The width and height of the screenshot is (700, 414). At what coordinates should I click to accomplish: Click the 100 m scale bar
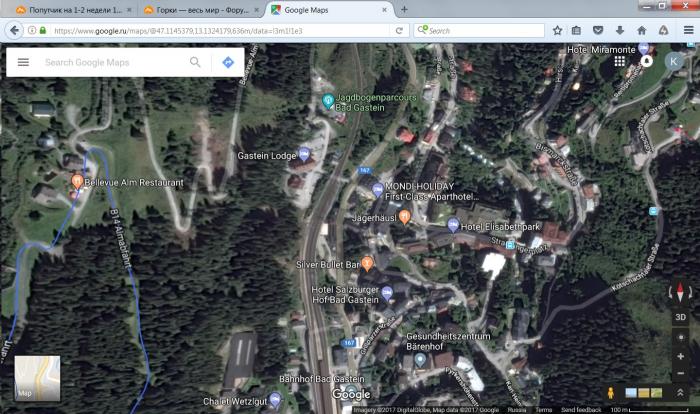click(649, 410)
